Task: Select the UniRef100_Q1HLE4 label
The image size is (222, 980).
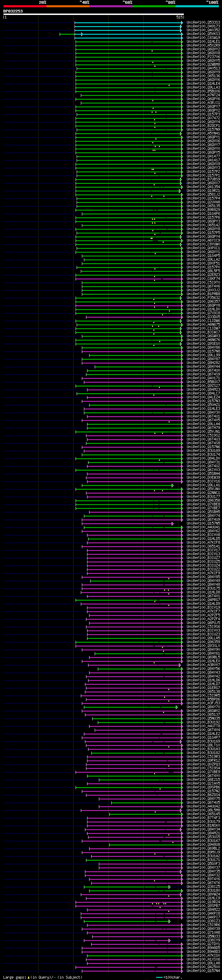Action: (x=203, y=84)
